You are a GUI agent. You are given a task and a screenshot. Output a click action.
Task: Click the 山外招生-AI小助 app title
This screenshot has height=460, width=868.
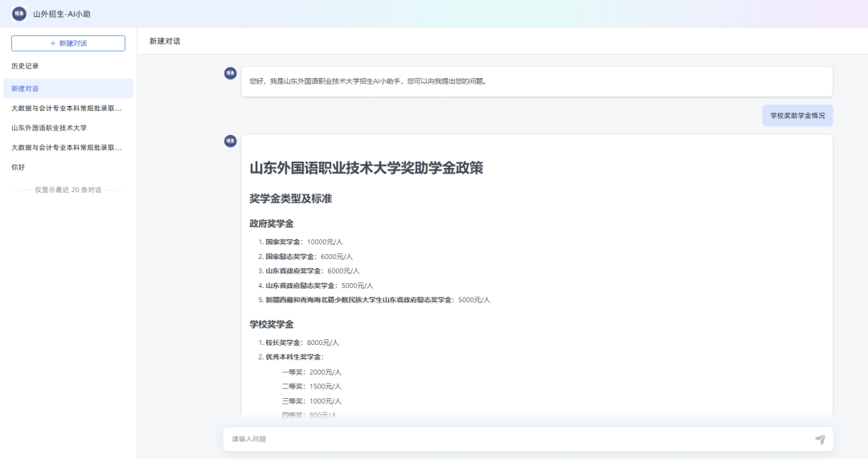click(62, 14)
